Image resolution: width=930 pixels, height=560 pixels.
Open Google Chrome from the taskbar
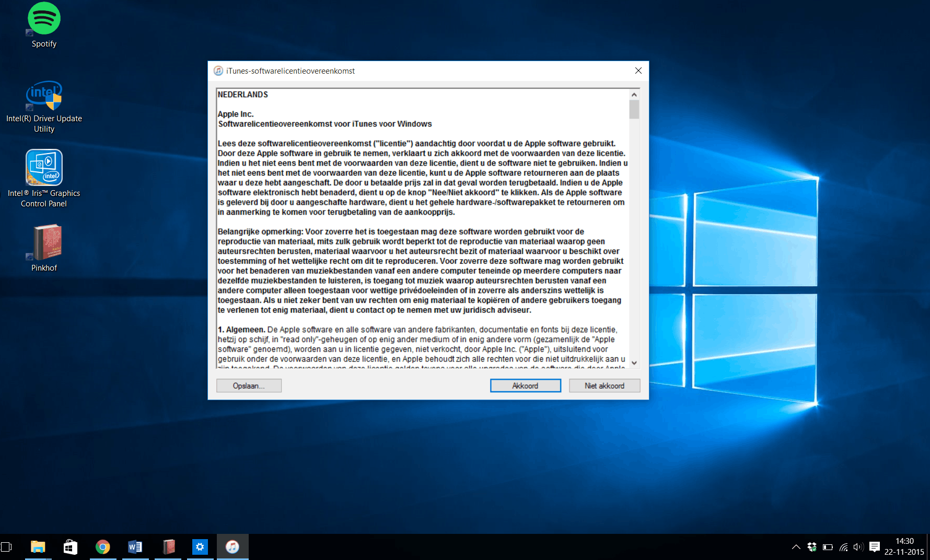tap(103, 547)
